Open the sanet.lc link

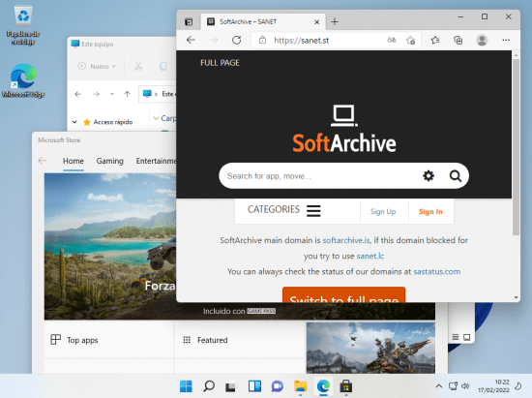tap(370, 256)
